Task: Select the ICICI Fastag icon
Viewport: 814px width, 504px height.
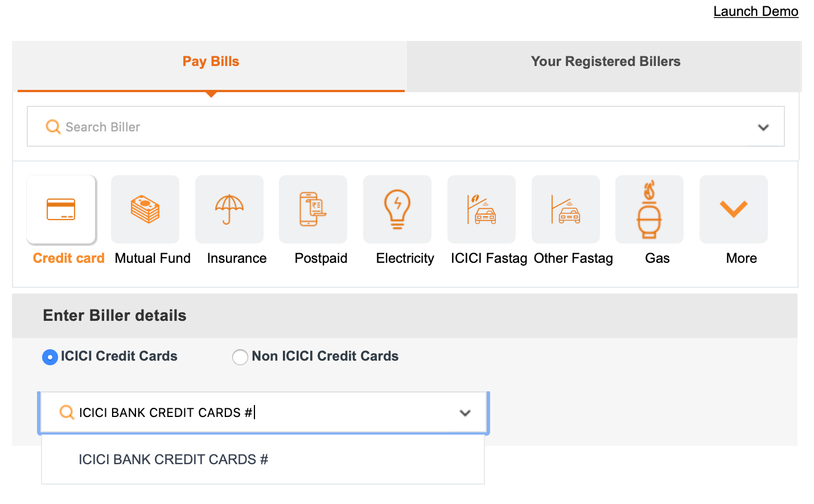Action: pos(482,209)
